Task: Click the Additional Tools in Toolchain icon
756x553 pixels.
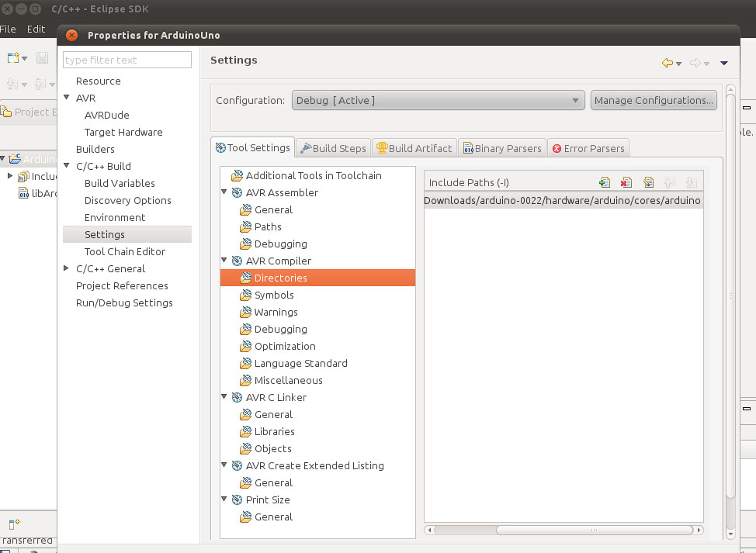Action: pyautogui.click(x=236, y=176)
